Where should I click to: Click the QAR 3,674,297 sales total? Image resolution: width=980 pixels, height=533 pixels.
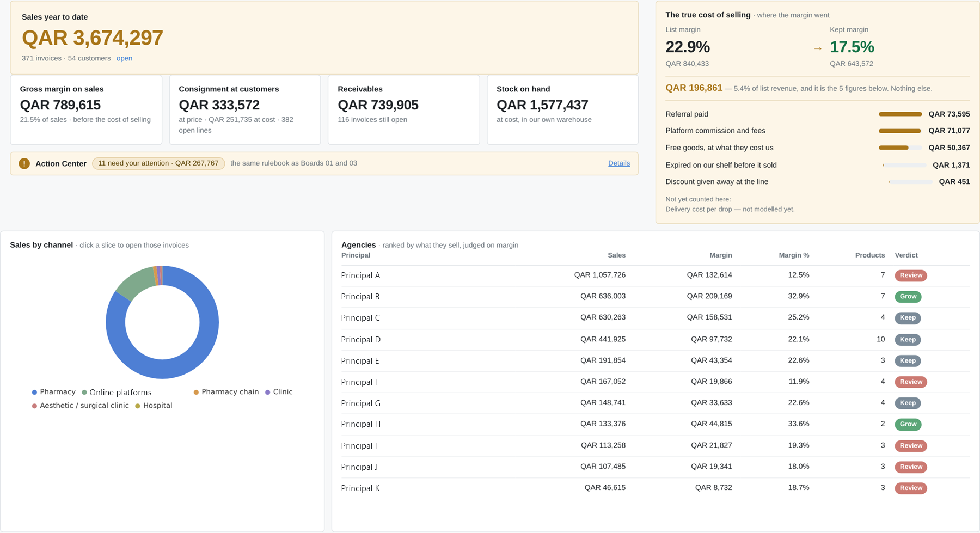pyautogui.click(x=93, y=38)
